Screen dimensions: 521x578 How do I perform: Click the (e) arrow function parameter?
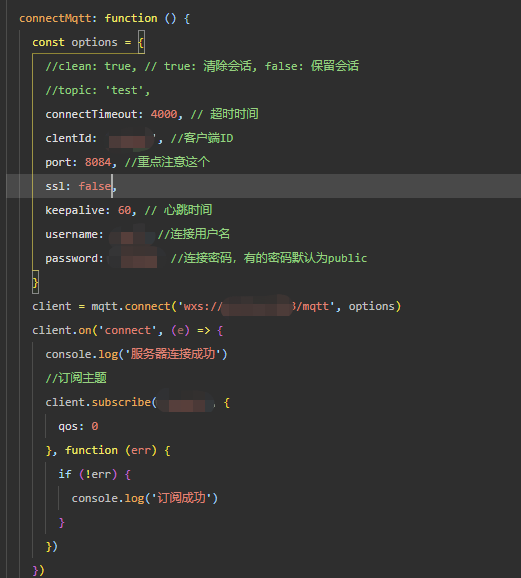(x=180, y=330)
